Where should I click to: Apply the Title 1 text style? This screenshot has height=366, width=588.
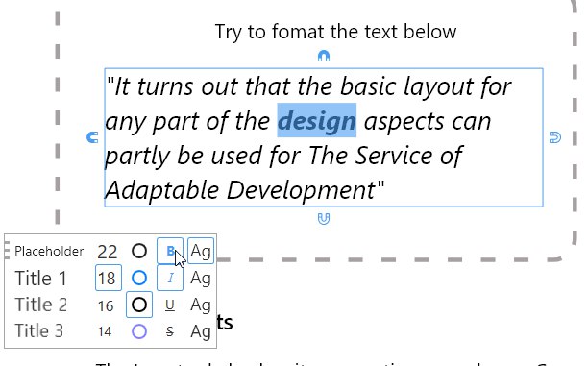point(40,279)
